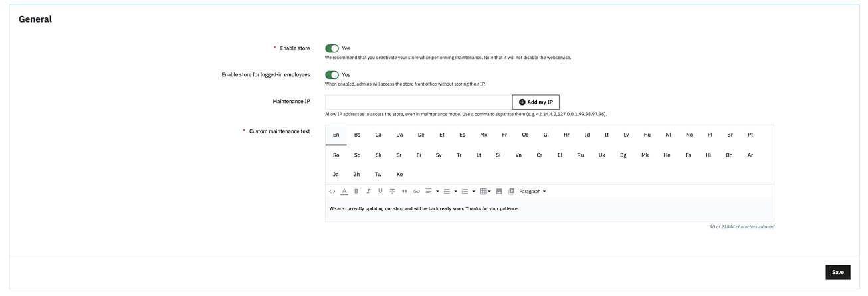Open the text color picker
The width and height of the screenshot is (868, 296).
tap(344, 192)
